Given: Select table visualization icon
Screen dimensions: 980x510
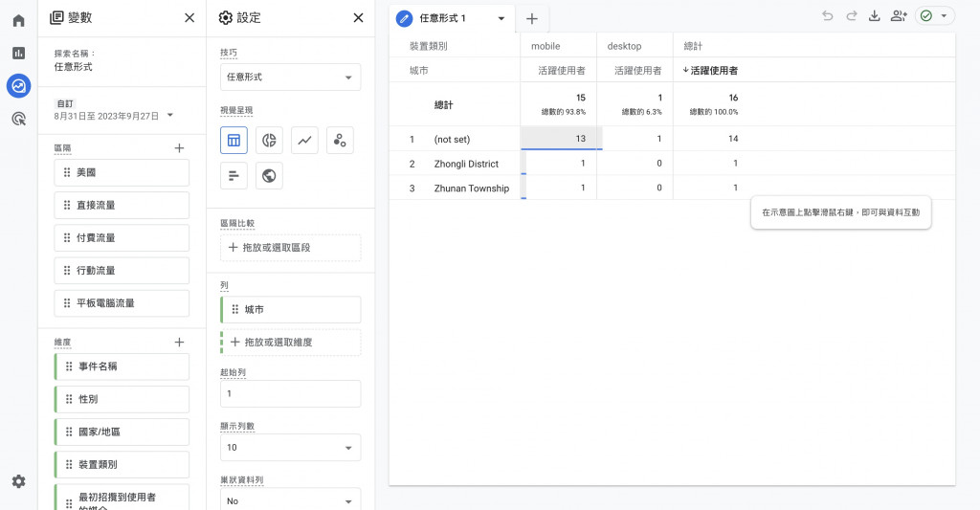Looking at the screenshot, I should [234, 140].
